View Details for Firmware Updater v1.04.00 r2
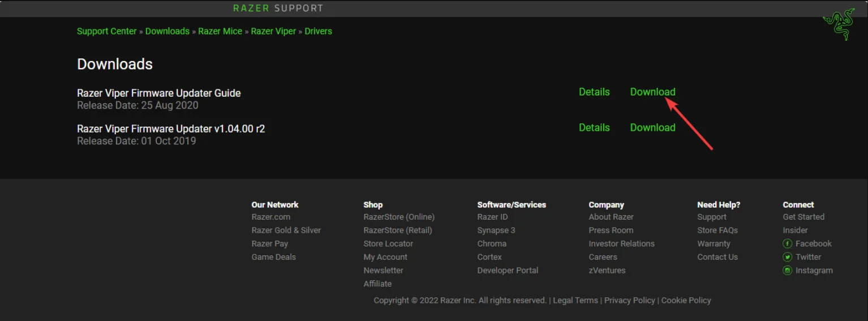The image size is (868, 321). 594,128
